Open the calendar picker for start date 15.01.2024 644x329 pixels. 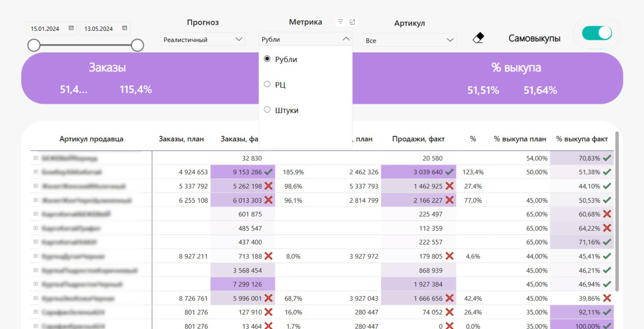71,28
